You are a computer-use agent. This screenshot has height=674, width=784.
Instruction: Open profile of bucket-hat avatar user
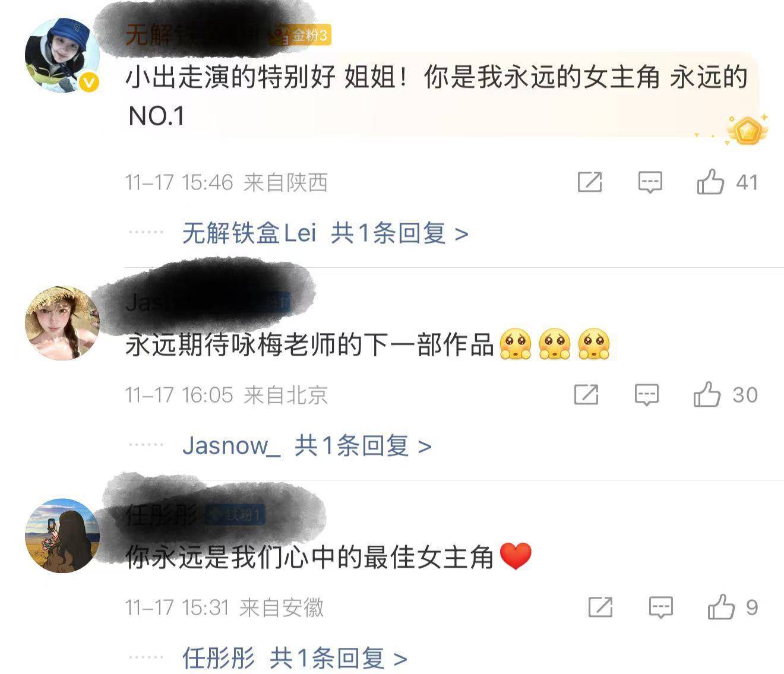click(62, 55)
